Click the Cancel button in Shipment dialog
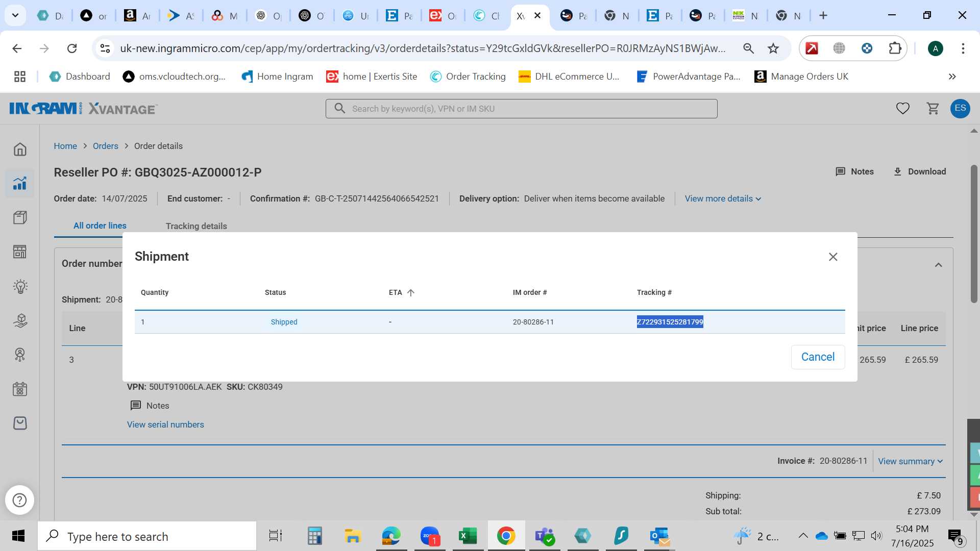This screenshot has width=980, height=551. pos(818,357)
